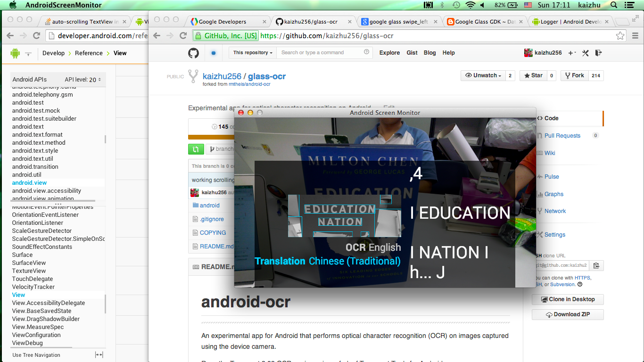The height and width of the screenshot is (362, 644).
Task: Click the Wi-Fi icon in the menu bar
Action: tap(470, 5)
